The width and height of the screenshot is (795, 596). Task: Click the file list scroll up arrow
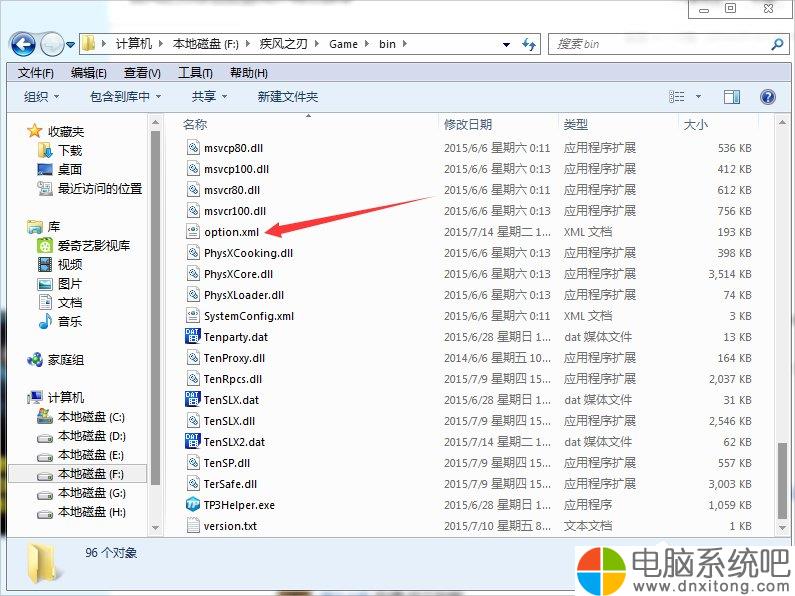point(782,123)
